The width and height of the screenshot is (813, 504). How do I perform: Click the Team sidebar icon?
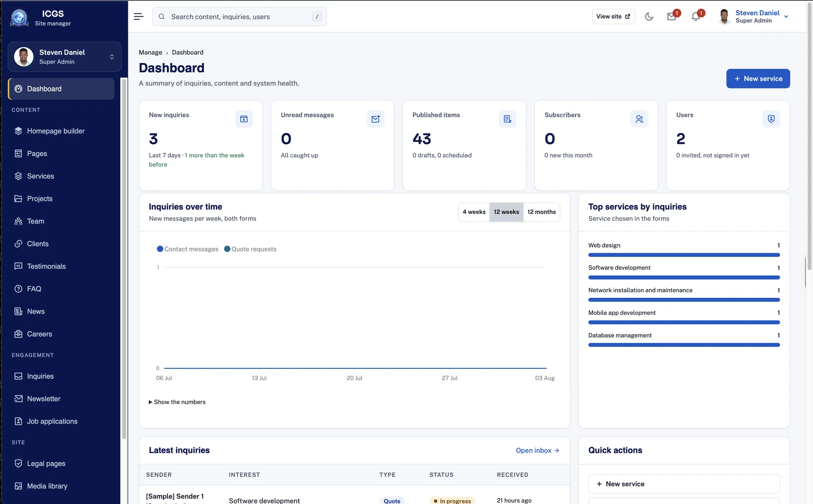[18, 221]
